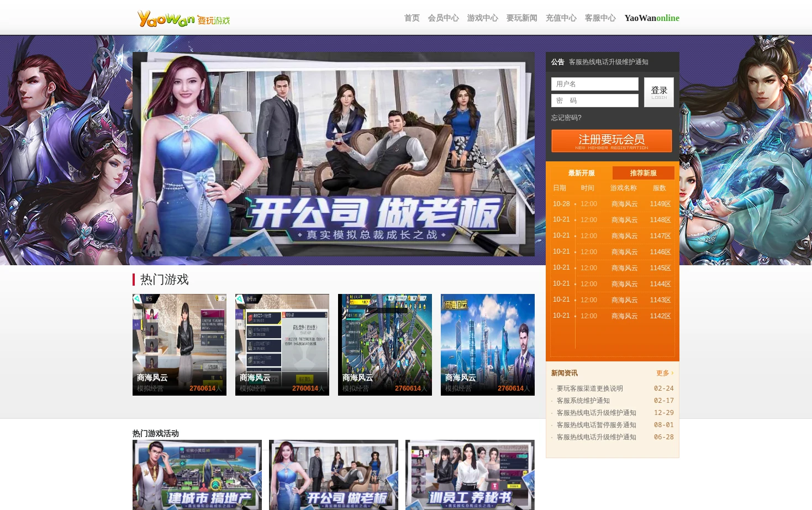Open the 公告 客服热线电话升级维护通知 announcement
Screen dimensions: 812x510
(608, 62)
